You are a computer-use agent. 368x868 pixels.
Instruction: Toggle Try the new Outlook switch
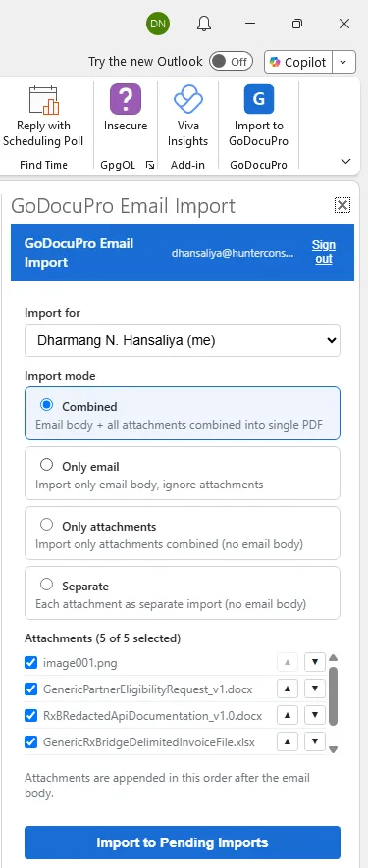pyautogui.click(x=231, y=62)
